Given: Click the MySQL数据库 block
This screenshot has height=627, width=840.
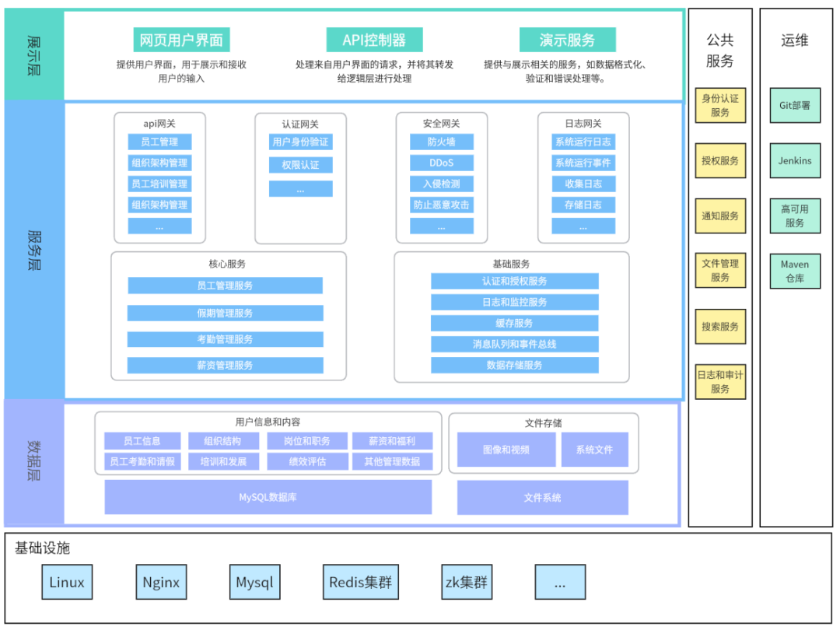Looking at the screenshot, I should pos(268,497).
